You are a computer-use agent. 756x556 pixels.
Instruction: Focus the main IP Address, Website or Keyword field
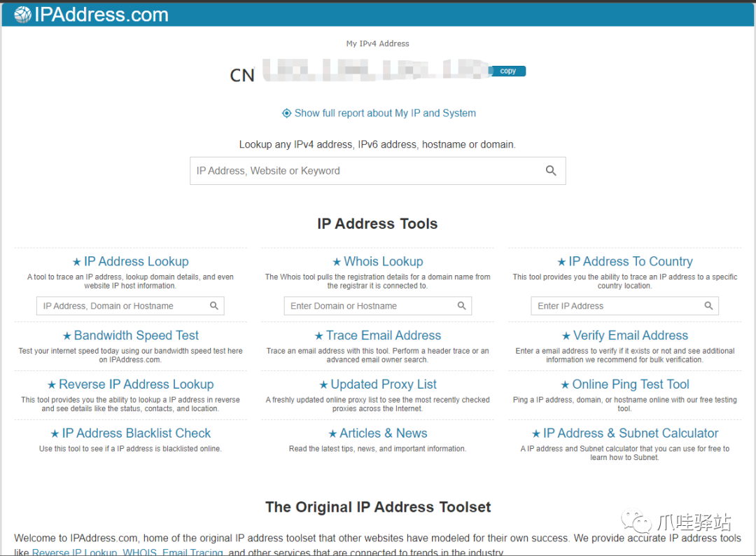[377, 171]
